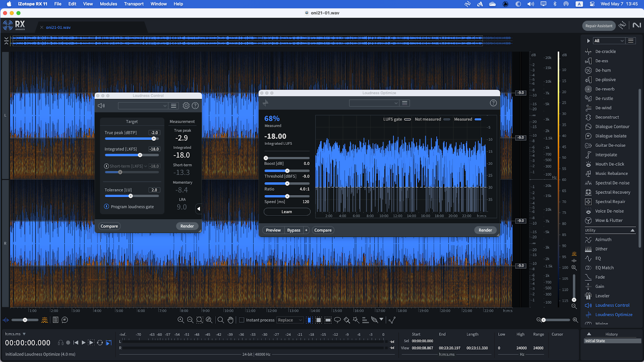Open the Modules menu
The width and height of the screenshot is (644, 362).
108,4
